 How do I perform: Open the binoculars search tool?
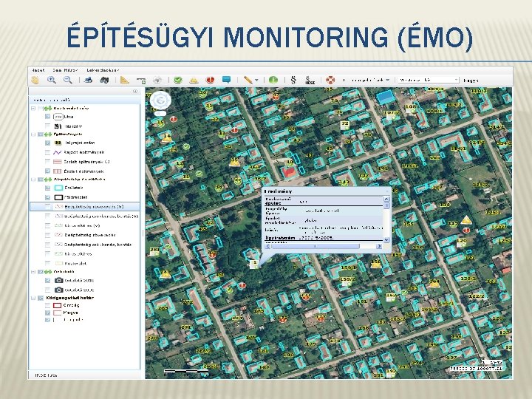[104, 80]
